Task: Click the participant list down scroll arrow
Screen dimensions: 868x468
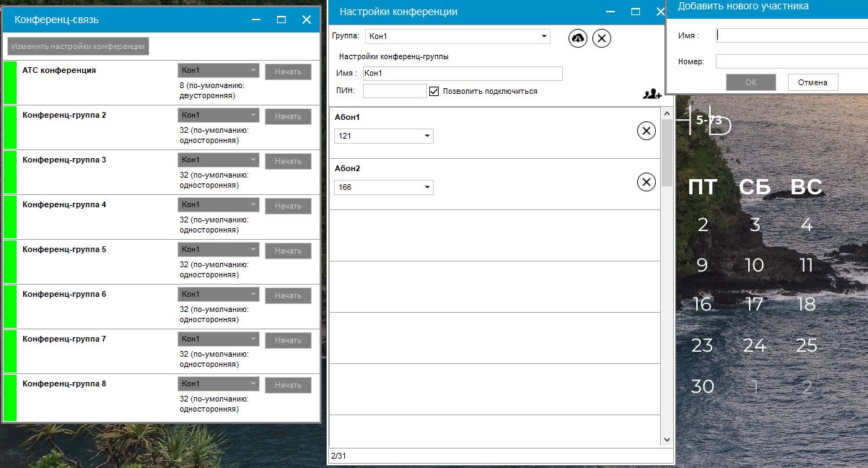Action: click(667, 439)
